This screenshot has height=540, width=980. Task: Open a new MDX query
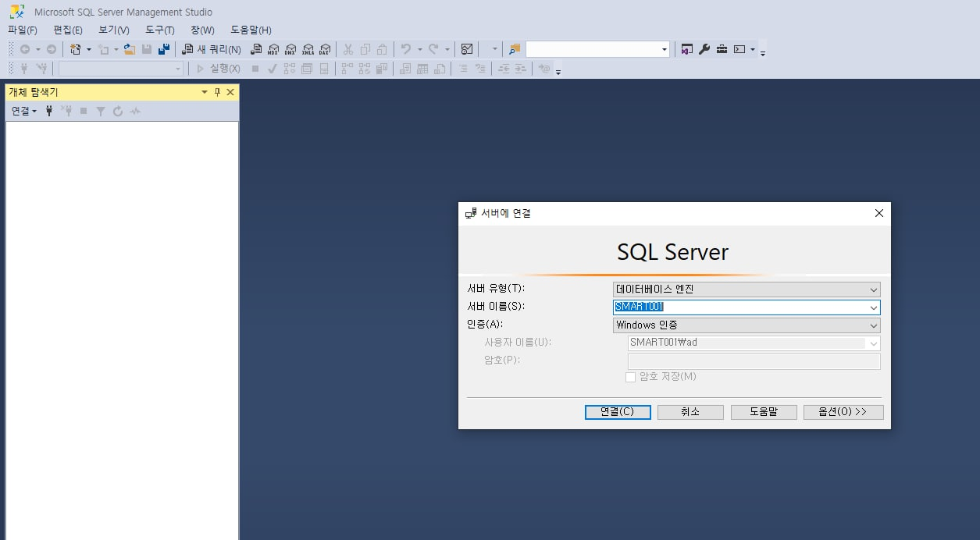point(273,49)
